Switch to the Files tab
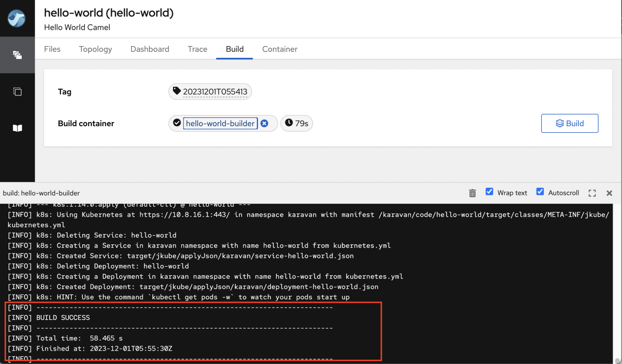Screen dimensions: 622x364 [52, 49]
